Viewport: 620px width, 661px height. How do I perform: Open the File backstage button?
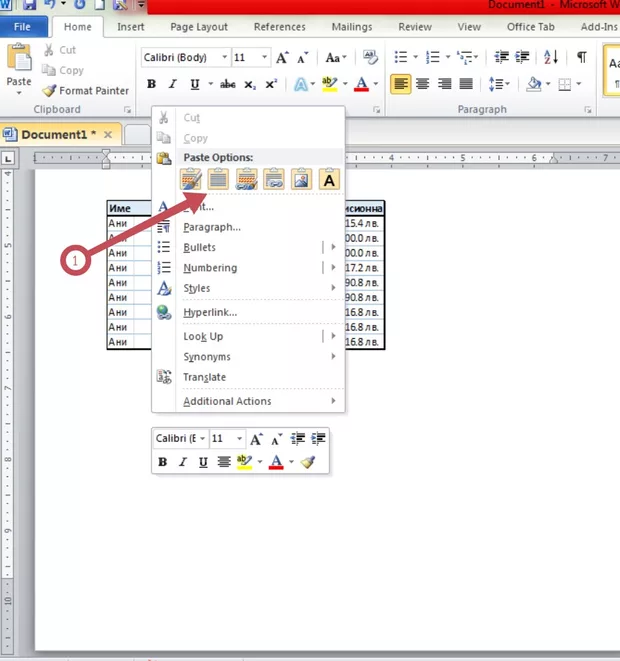coord(22,27)
